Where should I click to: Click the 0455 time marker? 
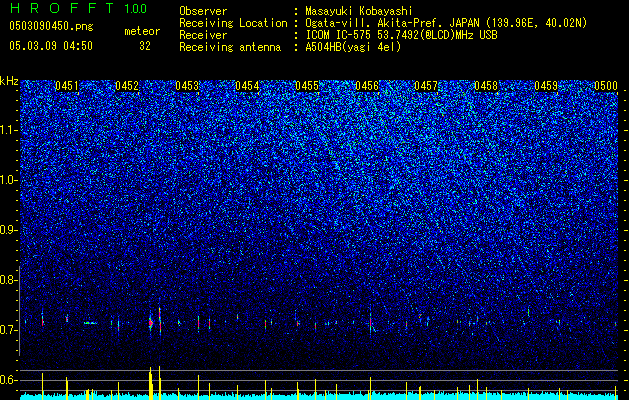point(307,86)
